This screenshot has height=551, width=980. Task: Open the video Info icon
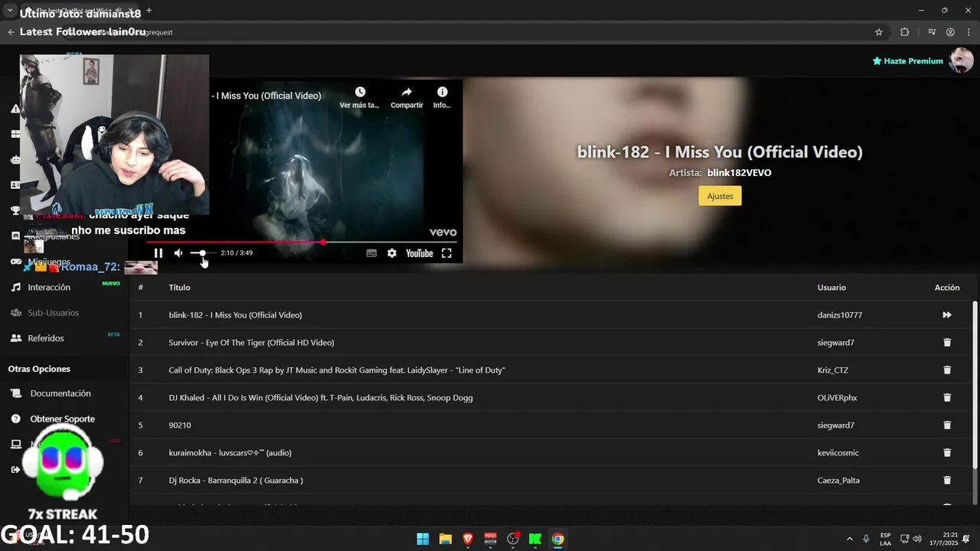[x=442, y=92]
